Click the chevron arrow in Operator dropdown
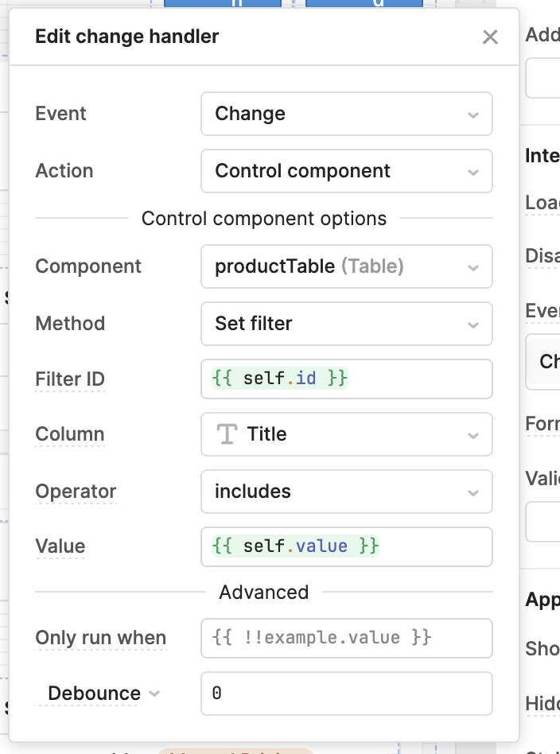The width and height of the screenshot is (560, 754). (x=473, y=492)
